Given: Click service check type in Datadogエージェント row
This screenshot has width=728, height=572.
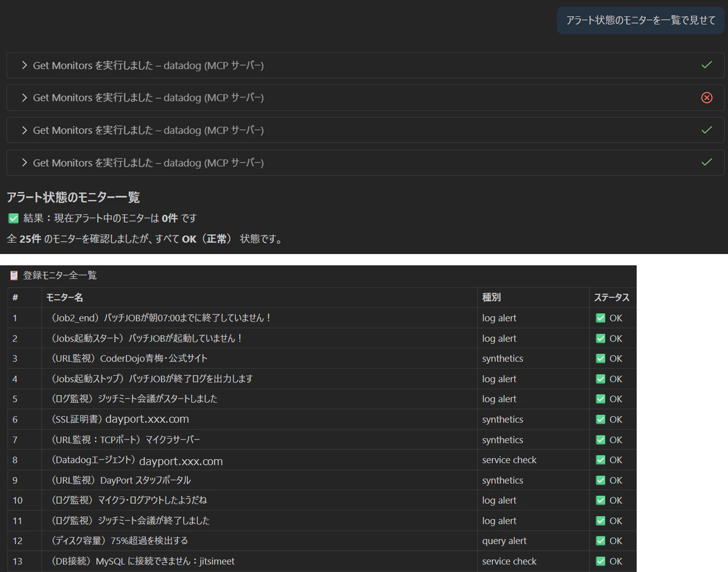Looking at the screenshot, I should [509, 460].
